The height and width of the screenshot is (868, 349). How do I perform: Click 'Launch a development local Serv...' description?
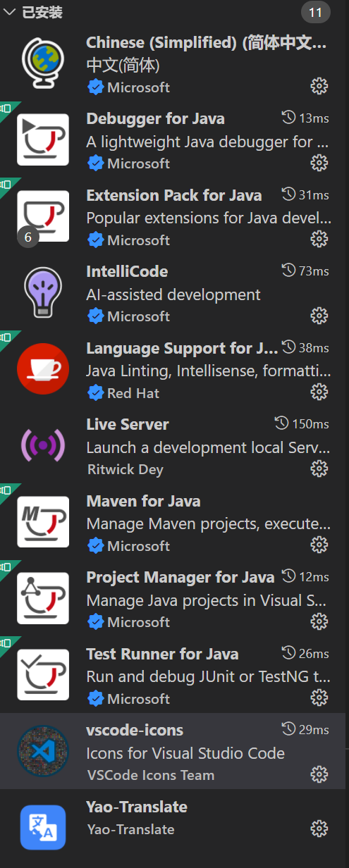pos(208,447)
